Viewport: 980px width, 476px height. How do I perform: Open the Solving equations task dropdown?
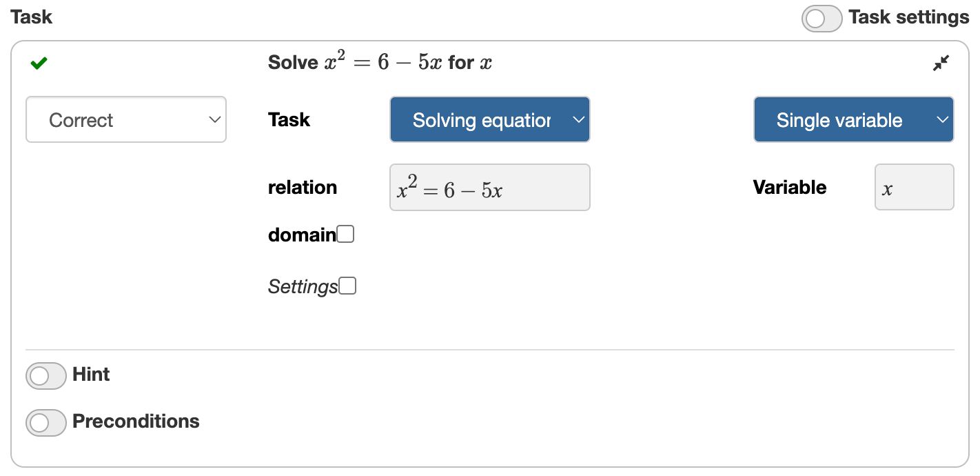coord(489,119)
